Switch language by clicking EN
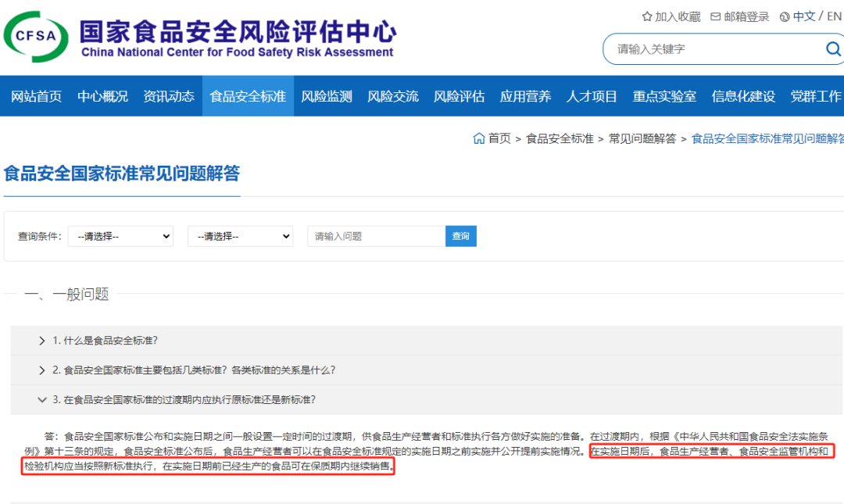This screenshot has height=504, width=844. tap(835, 16)
